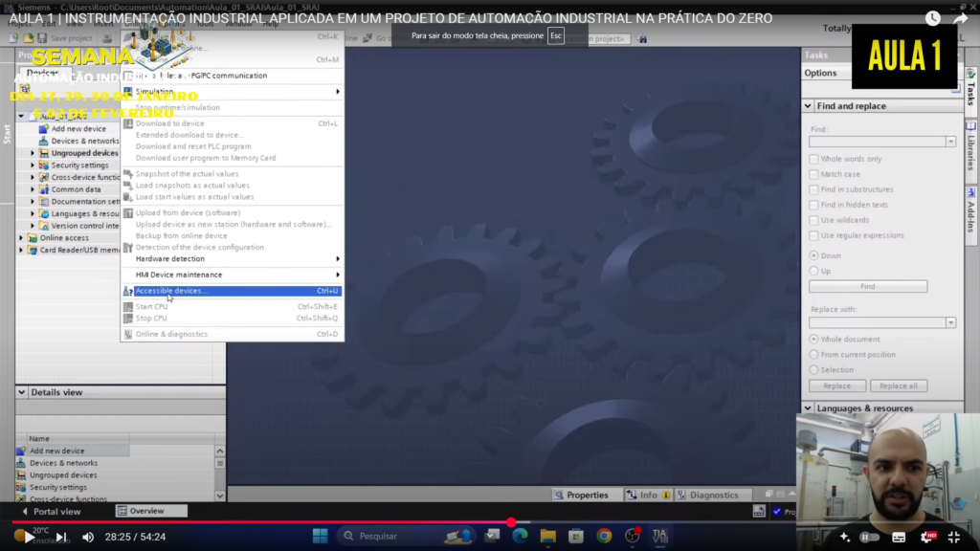Expand the Card Reader/USB memory node

point(21,250)
